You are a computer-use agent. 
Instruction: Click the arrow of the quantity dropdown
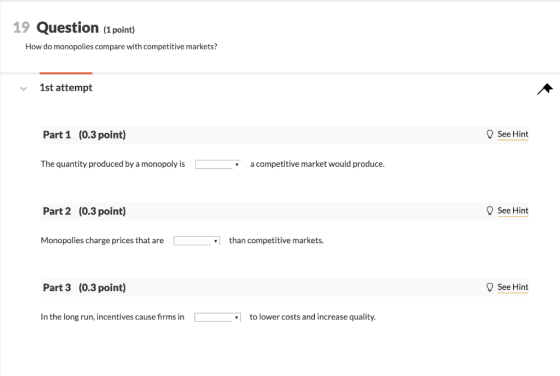coord(236,165)
